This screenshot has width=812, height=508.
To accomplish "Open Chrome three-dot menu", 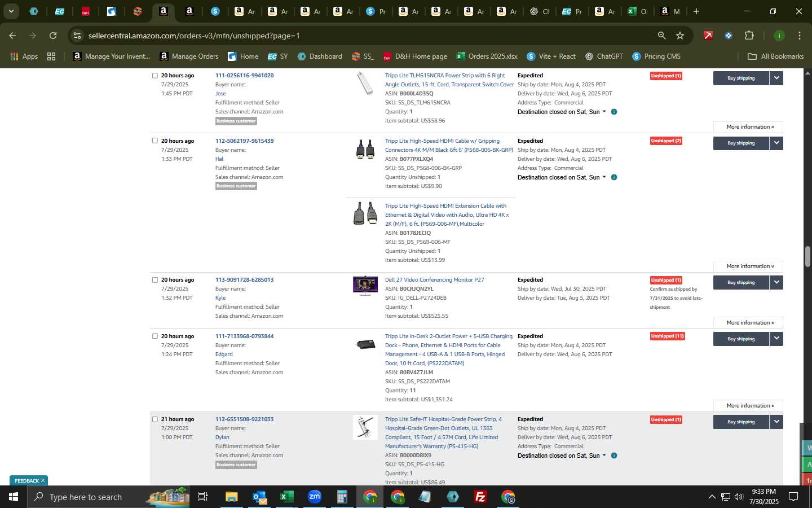I will click(799, 36).
